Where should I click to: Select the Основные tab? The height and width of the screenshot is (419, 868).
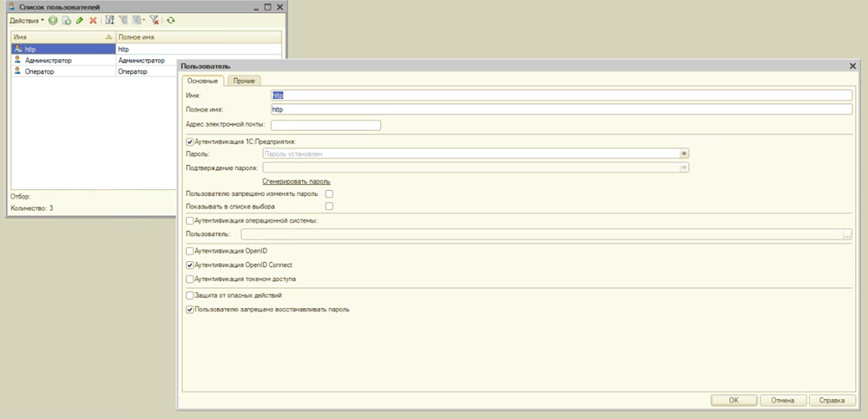click(201, 81)
